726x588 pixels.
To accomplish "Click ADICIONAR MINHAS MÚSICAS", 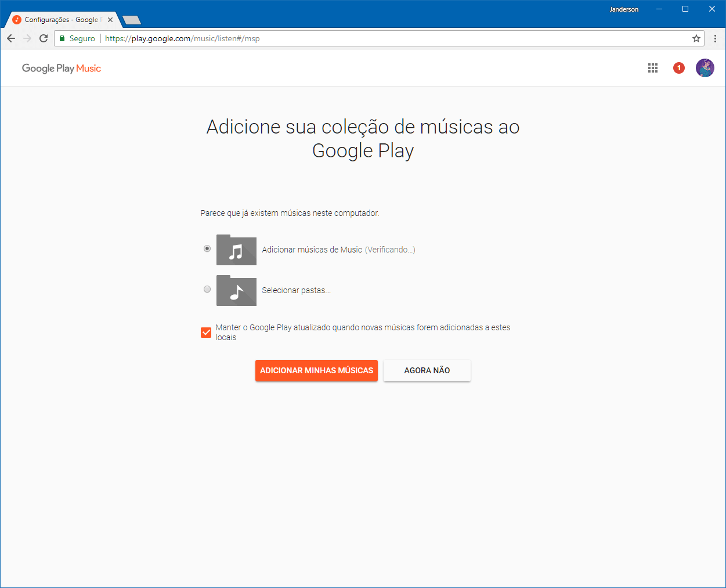I will 316,370.
